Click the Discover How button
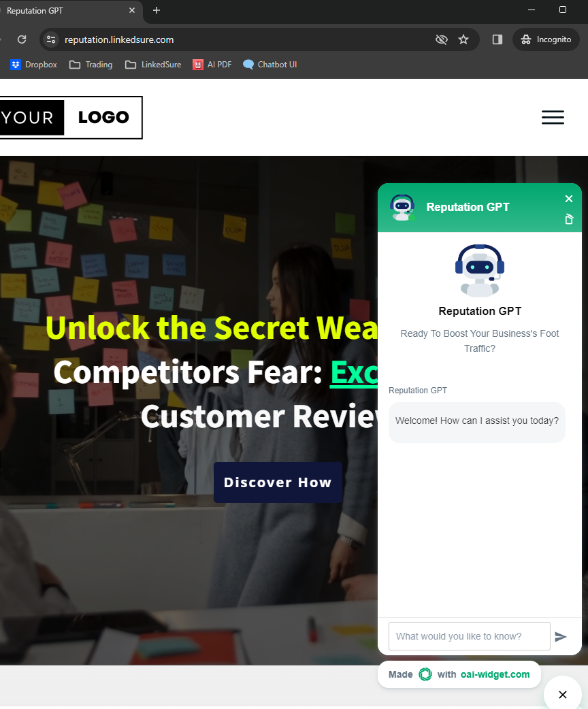 278,482
